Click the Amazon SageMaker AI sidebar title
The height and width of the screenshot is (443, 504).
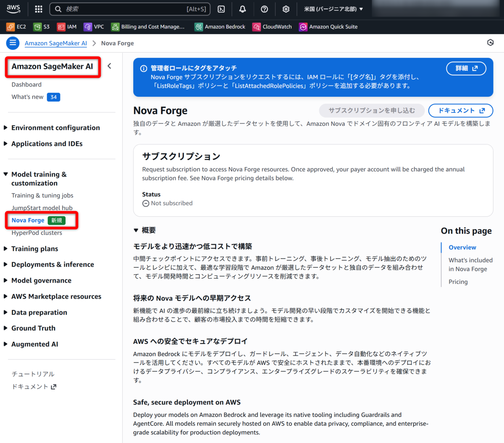52,66
